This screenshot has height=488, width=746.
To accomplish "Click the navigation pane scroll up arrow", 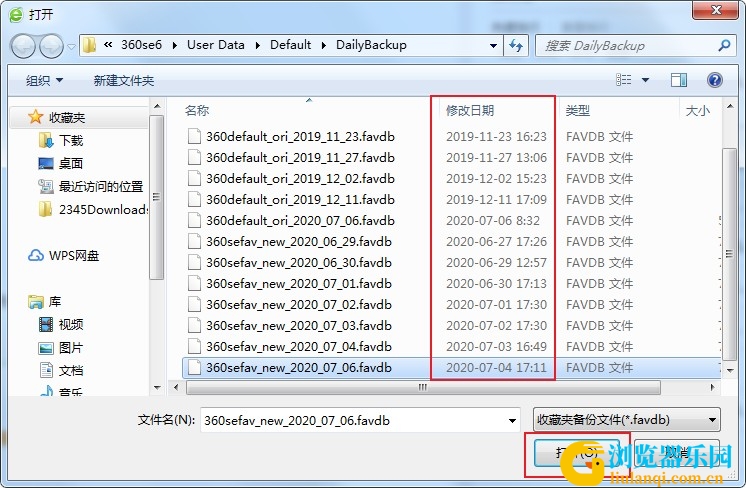I will (x=157, y=106).
